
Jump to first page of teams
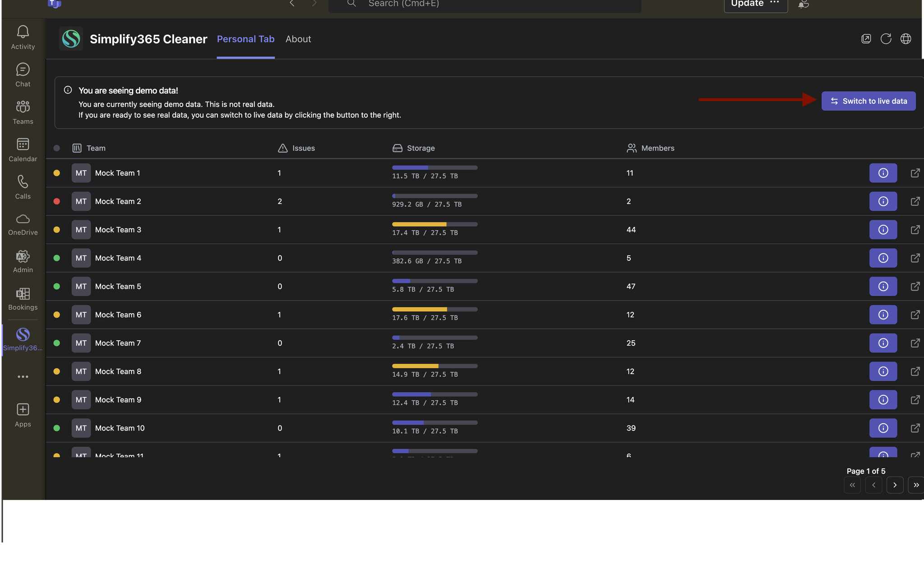(x=852, y=485)
